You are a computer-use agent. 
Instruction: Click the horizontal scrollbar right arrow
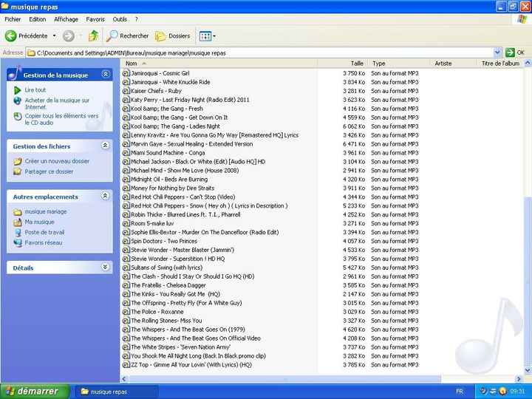(x=519, y=378)
